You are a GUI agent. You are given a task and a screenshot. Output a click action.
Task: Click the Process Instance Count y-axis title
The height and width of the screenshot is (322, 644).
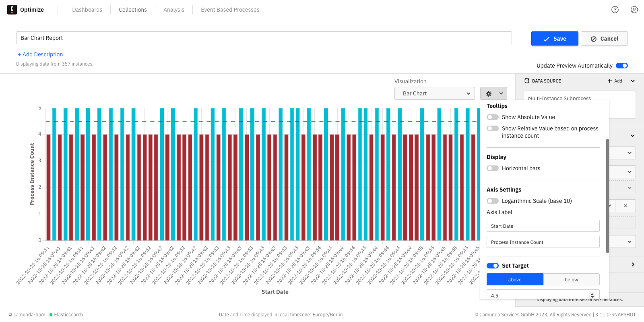point(32,174)
